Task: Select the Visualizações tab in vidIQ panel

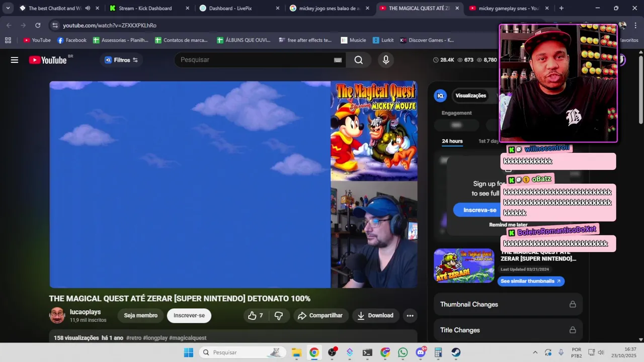Action: [x=471, y=96]
